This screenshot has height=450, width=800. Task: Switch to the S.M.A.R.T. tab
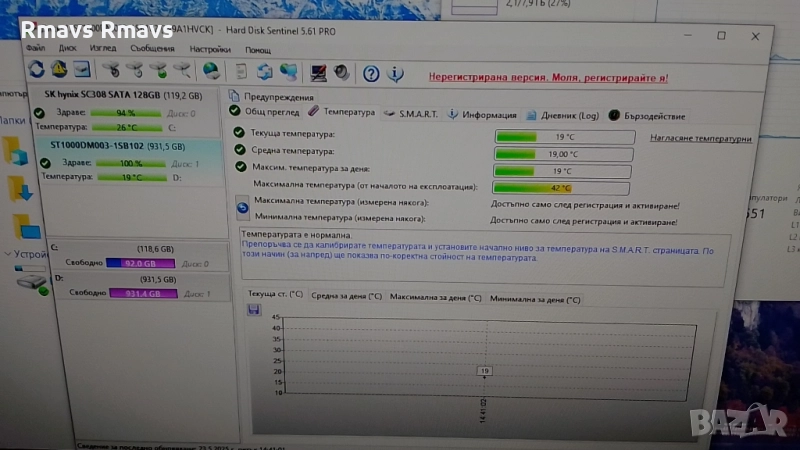[410, 113]
